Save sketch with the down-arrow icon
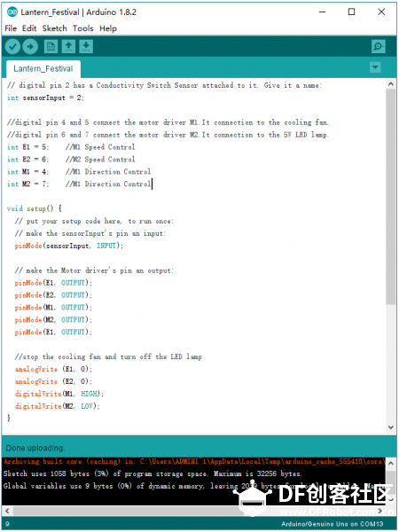The width and height of the screenshot is (399, 532). point(86,46)
